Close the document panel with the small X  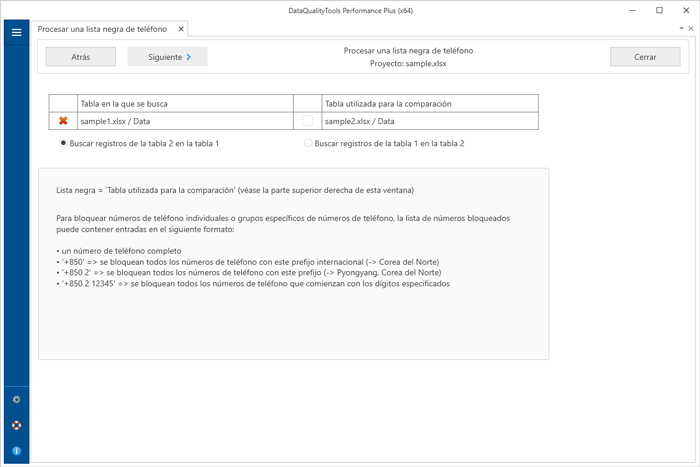pyautogui.click(x=691, y=28)
